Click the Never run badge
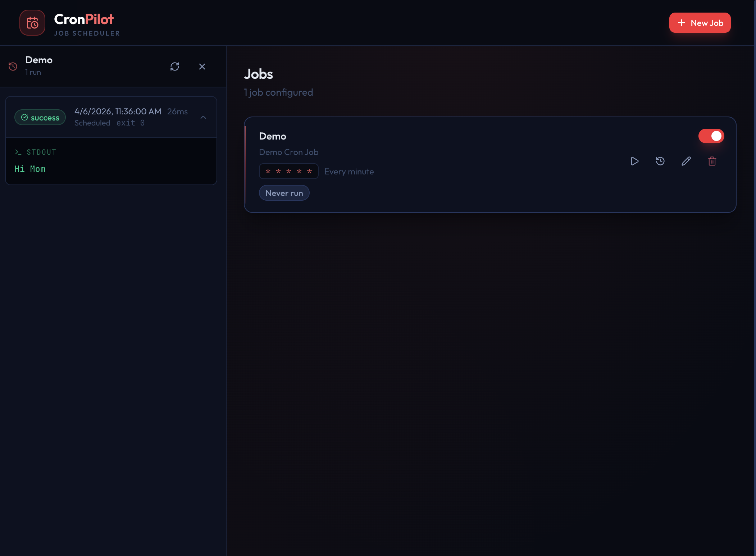 284,193
